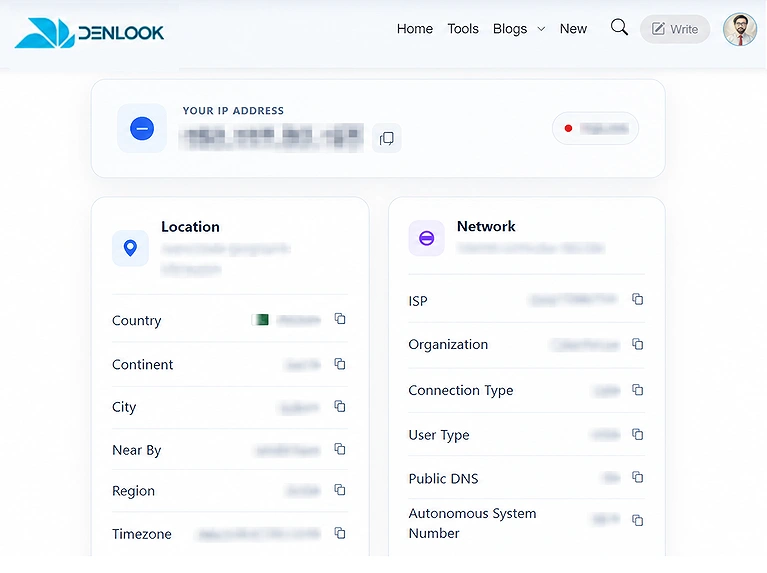Copy the Autonomous System Number value
Viewport: 767px width, 573px height.
click(x=637, y=520)
